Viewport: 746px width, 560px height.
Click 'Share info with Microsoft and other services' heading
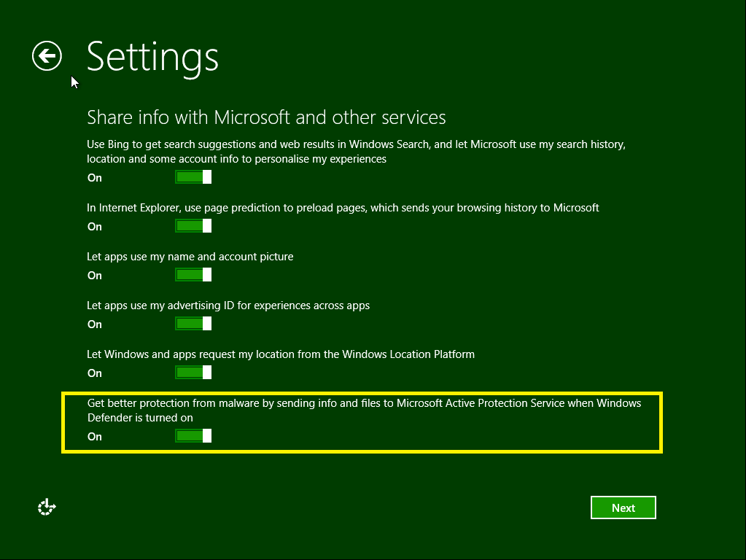[266, 117]
